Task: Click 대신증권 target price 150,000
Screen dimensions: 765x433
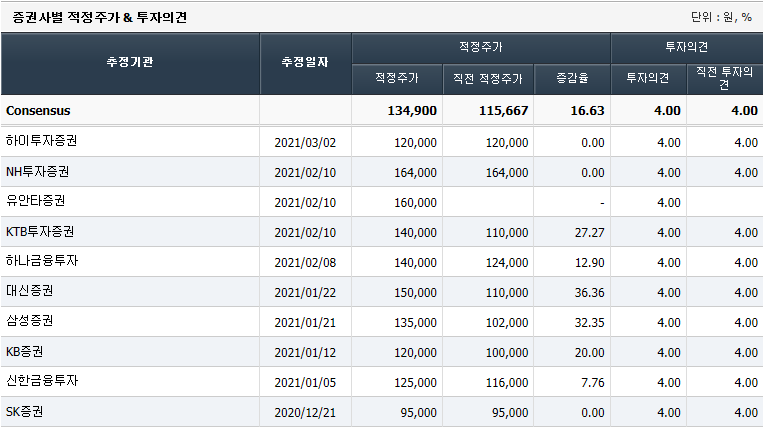Action: point(416,293)
